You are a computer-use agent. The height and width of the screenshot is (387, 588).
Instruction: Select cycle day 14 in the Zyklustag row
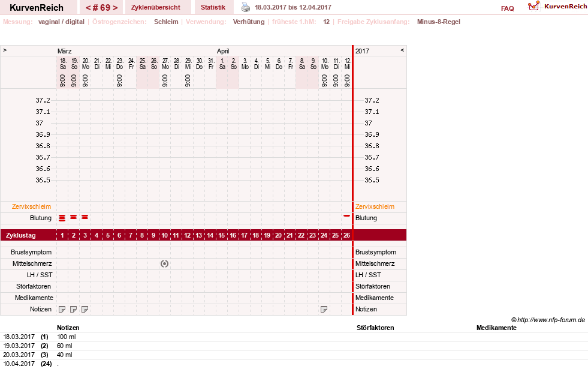pyautogui.click(x=210, y=235)
